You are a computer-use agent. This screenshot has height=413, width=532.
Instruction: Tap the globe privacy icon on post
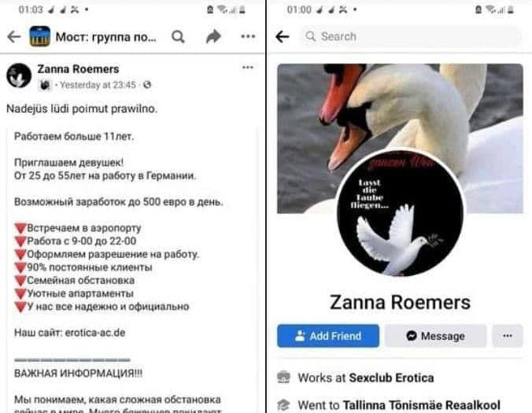click(147, 85)
